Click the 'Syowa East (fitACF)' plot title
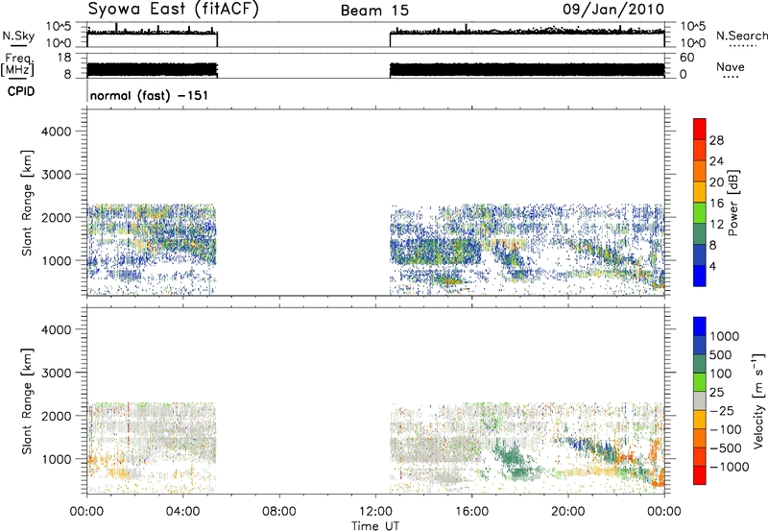 173,9
